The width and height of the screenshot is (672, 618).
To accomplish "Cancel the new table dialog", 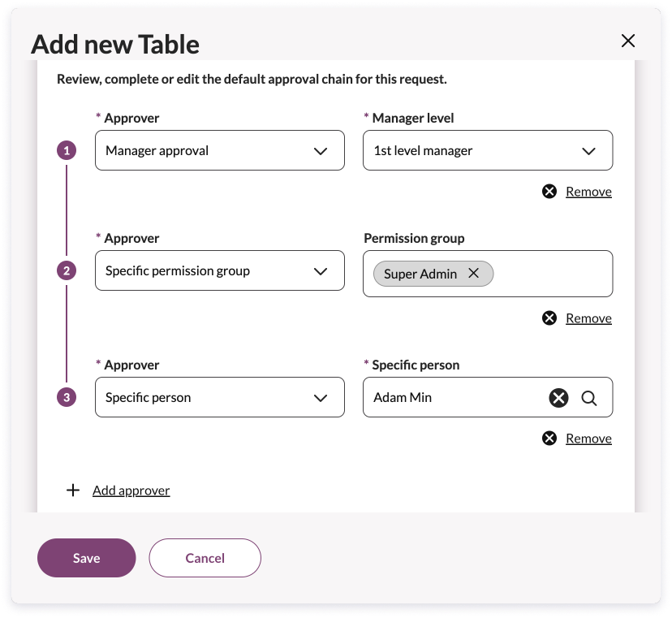I will tap(205, 558).
